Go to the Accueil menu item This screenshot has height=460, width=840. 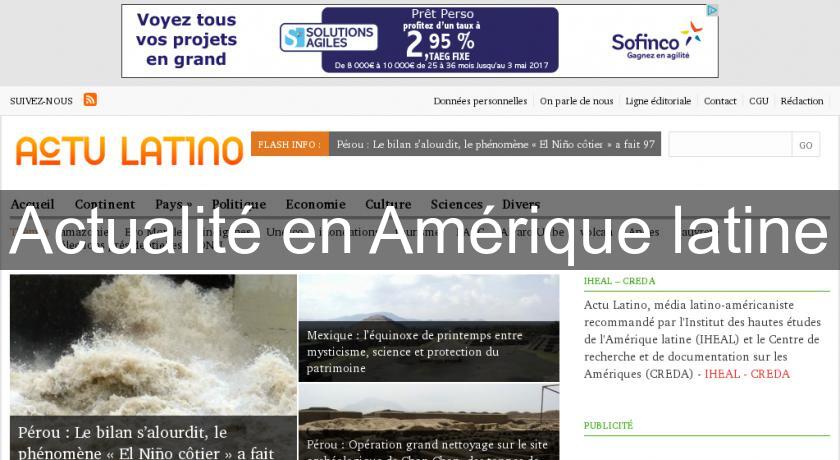(x=32, y=204)
